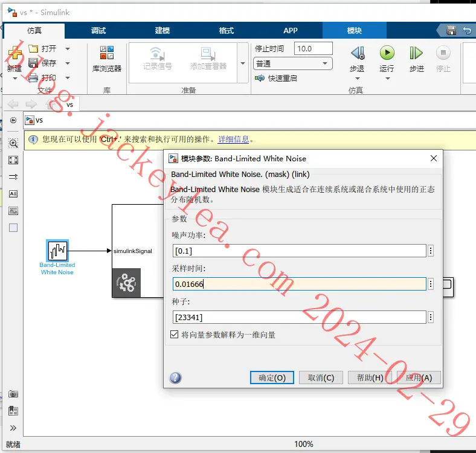
Task: Click the OK button 确定(O)
Action: pyautogui.click(x=272, y=377)
